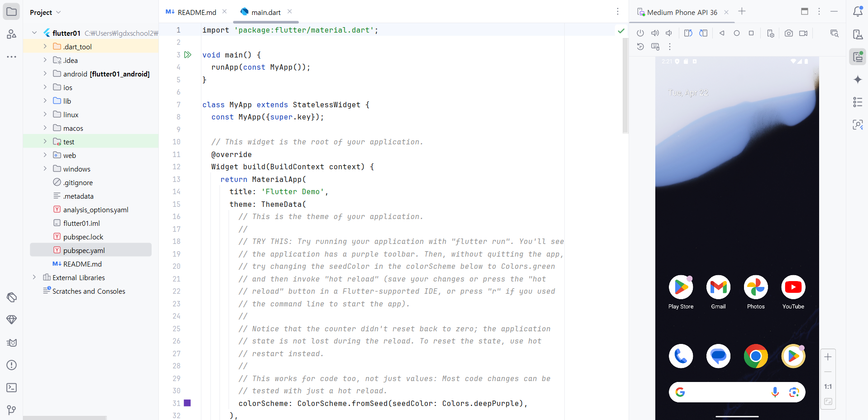Open the Version Control branch icon

pos(12,410)
